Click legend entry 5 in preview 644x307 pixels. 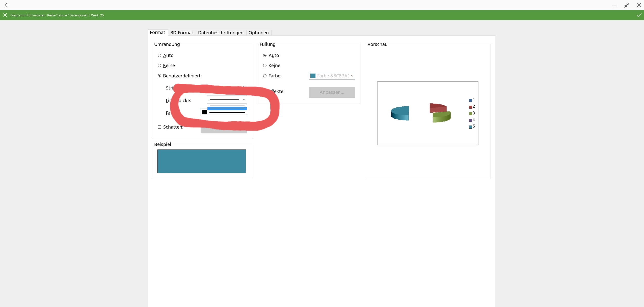472,127
